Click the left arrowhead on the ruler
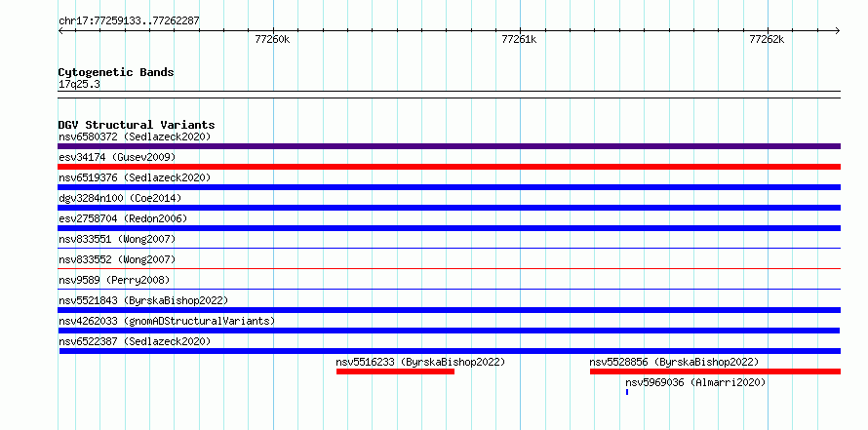The image size is (868, 430). tap(60, 30)
